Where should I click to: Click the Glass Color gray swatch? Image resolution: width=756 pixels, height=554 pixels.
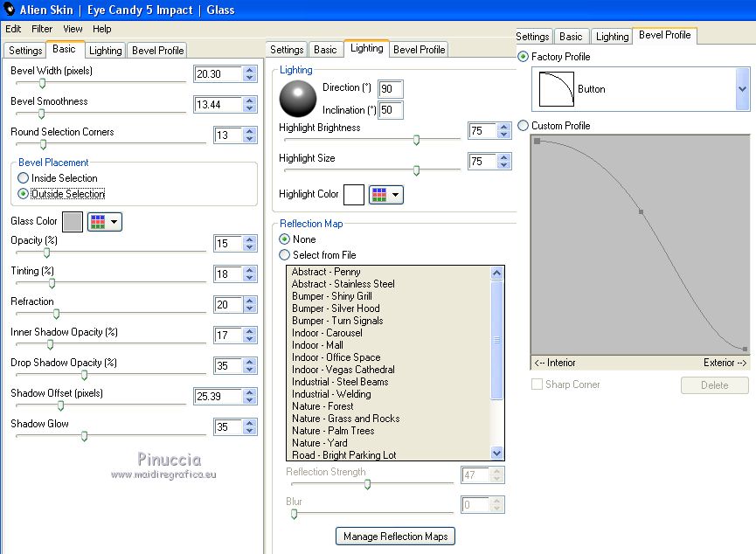coord(73,222)
